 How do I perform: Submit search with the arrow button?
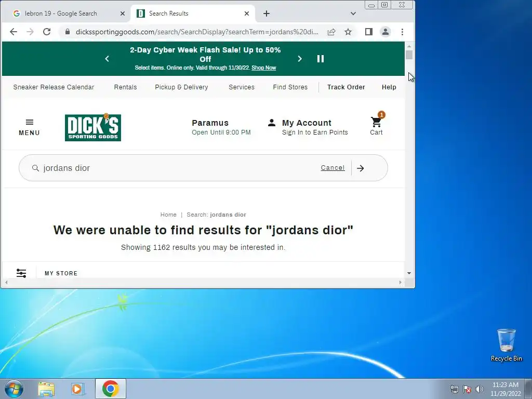pos(361,168)
